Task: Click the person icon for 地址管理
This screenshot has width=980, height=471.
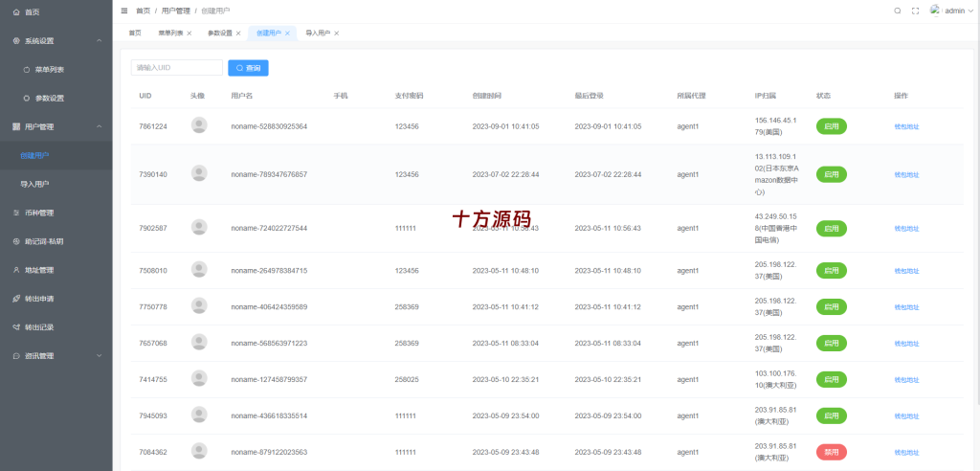Action: pos(16,270)
